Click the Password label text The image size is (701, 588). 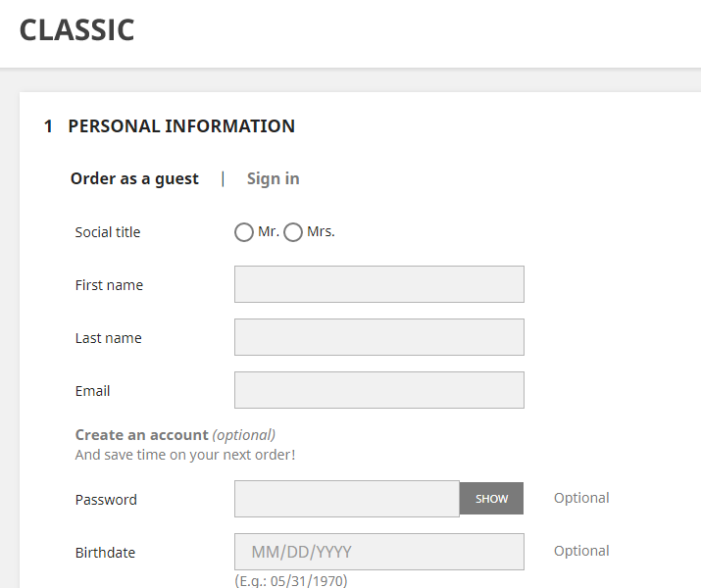(106, 500)
